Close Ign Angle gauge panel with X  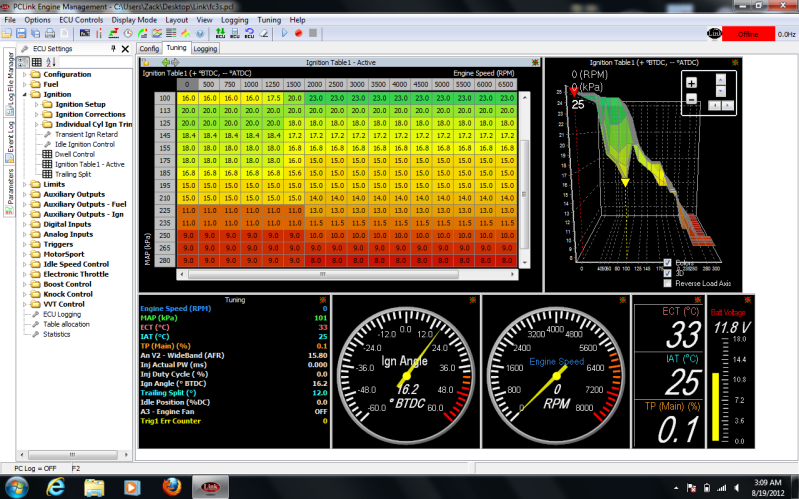[x=473, y=300]
